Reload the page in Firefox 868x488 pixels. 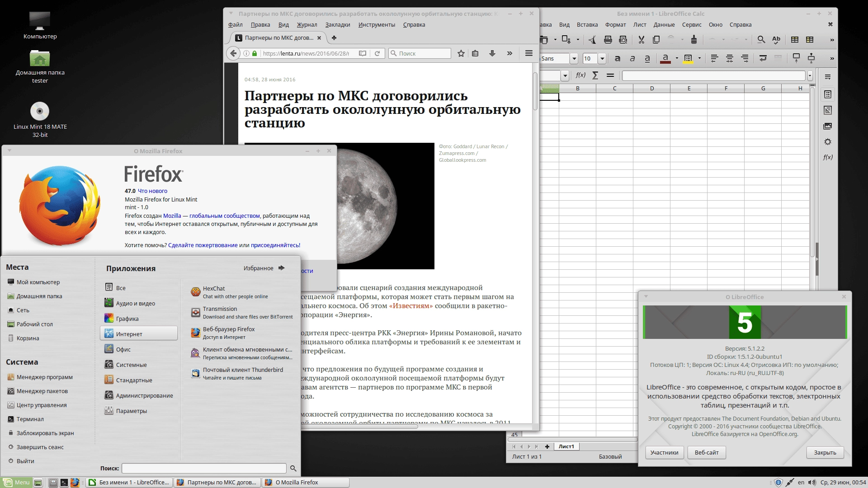point(377,53)
